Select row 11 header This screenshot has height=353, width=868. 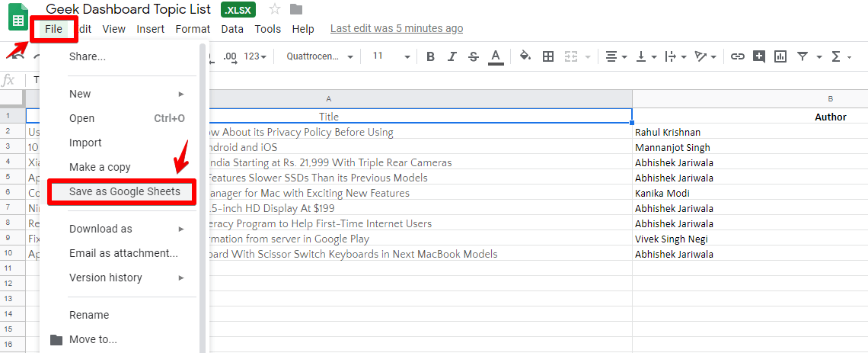(x=12, y=268)
